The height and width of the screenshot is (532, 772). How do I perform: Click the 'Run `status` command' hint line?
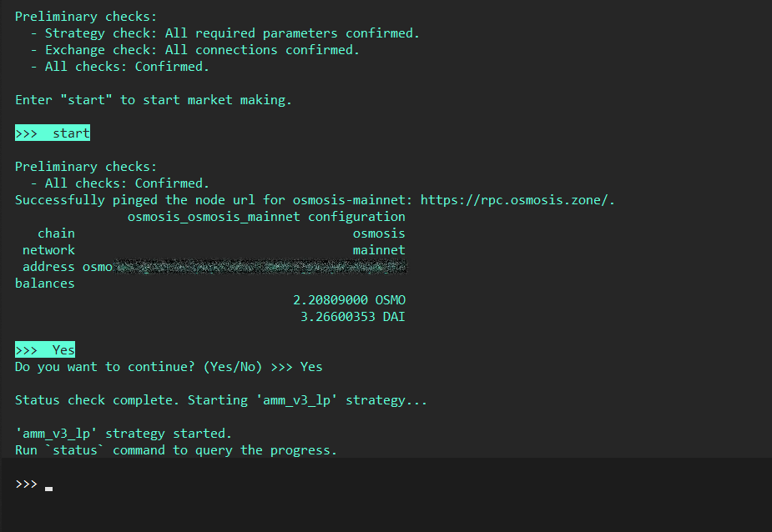[x=176, y=450]
